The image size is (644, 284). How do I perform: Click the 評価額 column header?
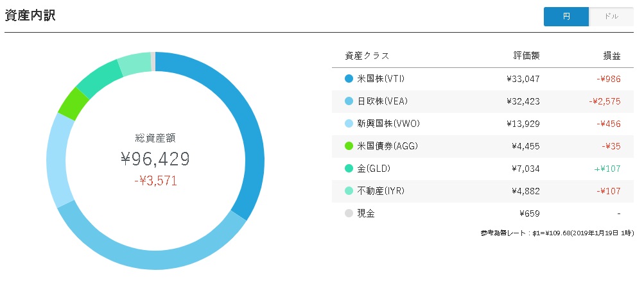click(527, 56)
